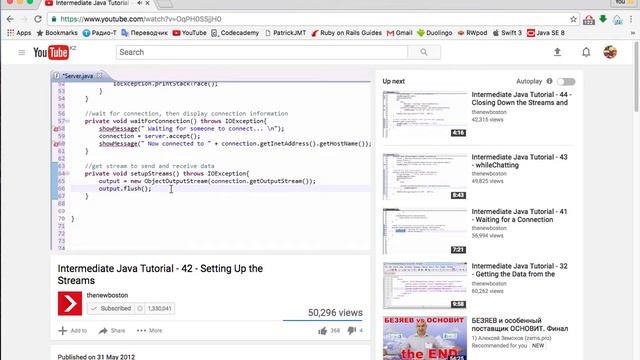Open Tutorial 32 Getting the Data thumbnail
The height and width of the screenshot is (360, 640).
coord(424,286)
